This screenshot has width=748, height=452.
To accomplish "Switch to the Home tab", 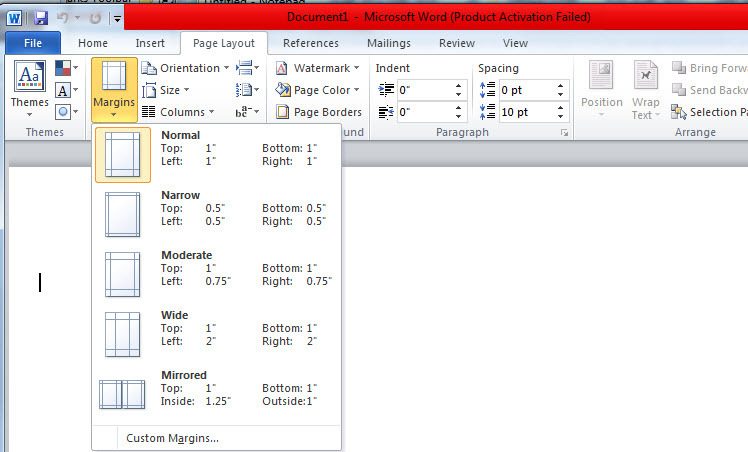I will 93,43.
